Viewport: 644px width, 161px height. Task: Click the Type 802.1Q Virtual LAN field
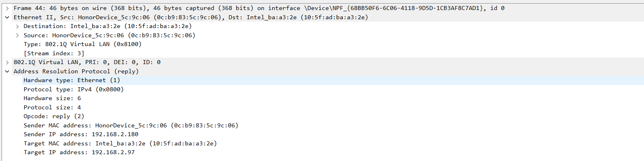pyautogui.click(x=82, y=44)
